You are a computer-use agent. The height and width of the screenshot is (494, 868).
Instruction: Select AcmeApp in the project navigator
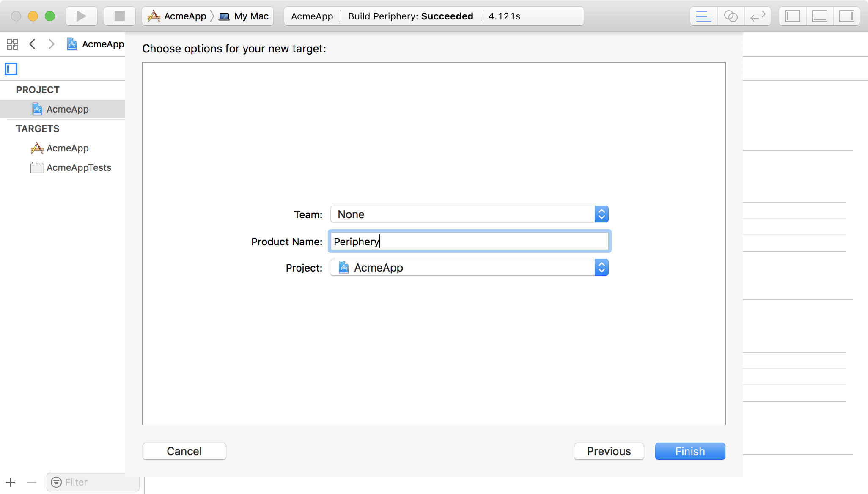(x=67, y=109)
